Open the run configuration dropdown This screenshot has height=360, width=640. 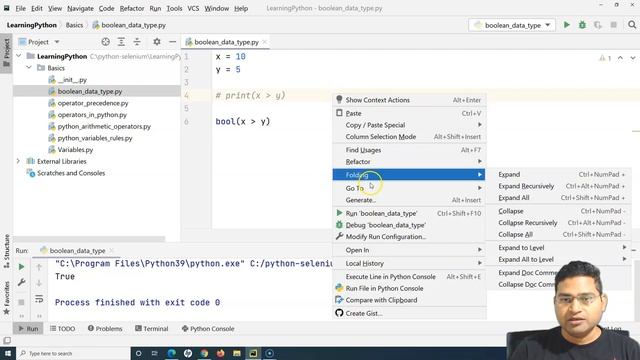click(512, 25)
